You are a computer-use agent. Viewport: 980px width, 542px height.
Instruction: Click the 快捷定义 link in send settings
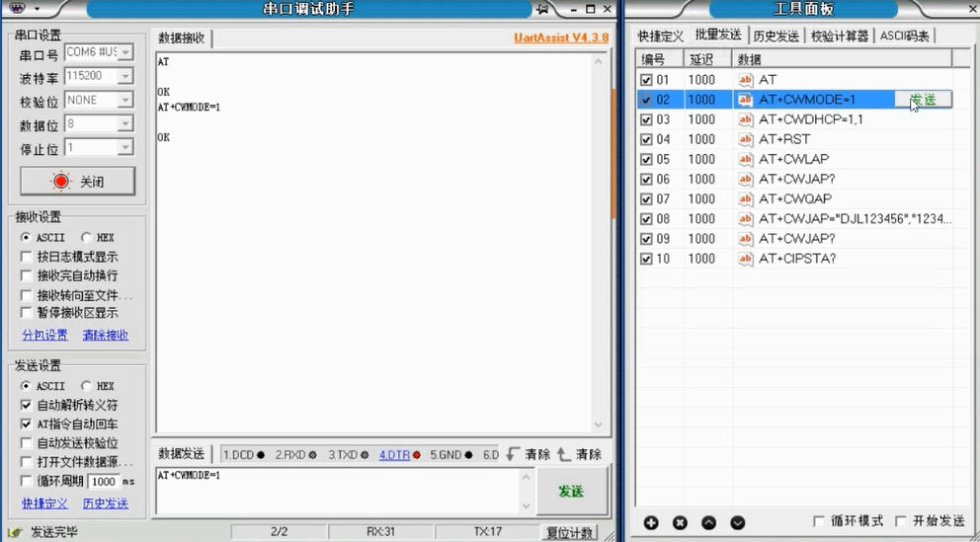44,503
